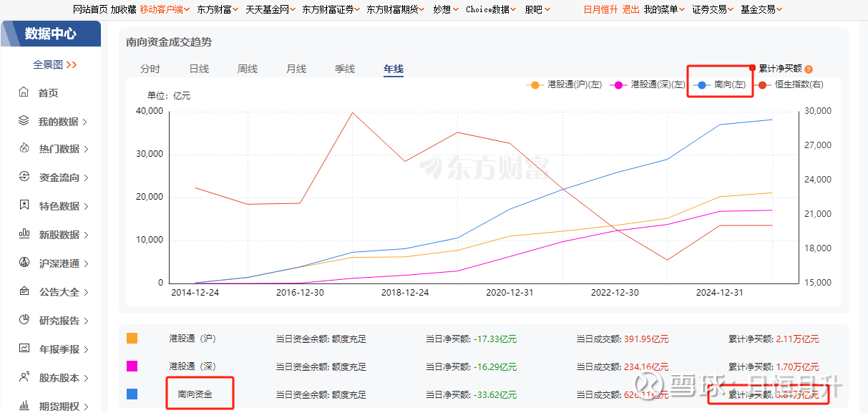This screenshot has height=413, width=868.
Task: Click 港股通(深) row label
Action: click(x=192, y=366)
